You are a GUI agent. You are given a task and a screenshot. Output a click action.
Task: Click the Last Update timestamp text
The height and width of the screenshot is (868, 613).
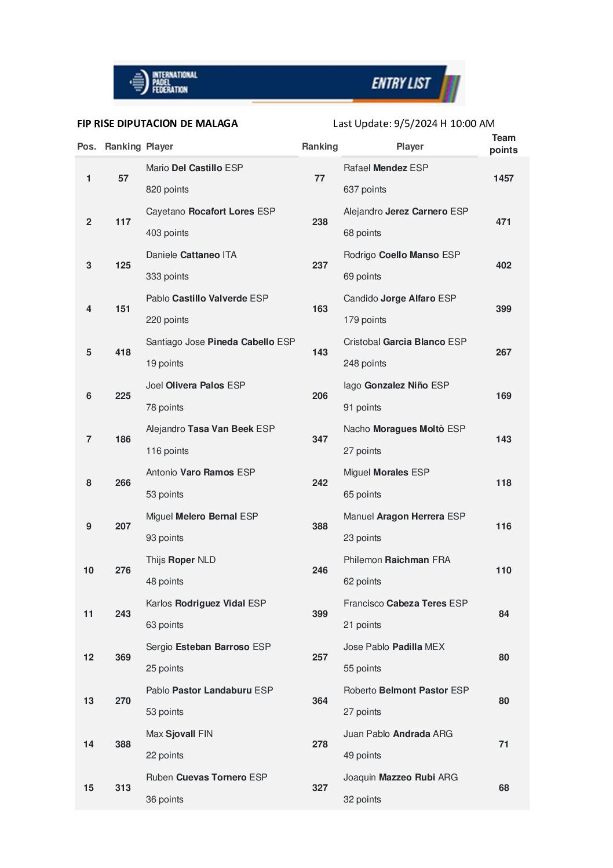tap(414, 124)
